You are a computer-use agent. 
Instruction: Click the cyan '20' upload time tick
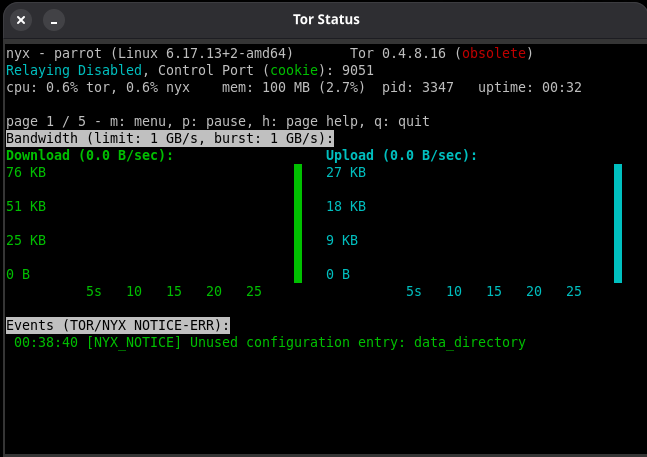(534, 292)
